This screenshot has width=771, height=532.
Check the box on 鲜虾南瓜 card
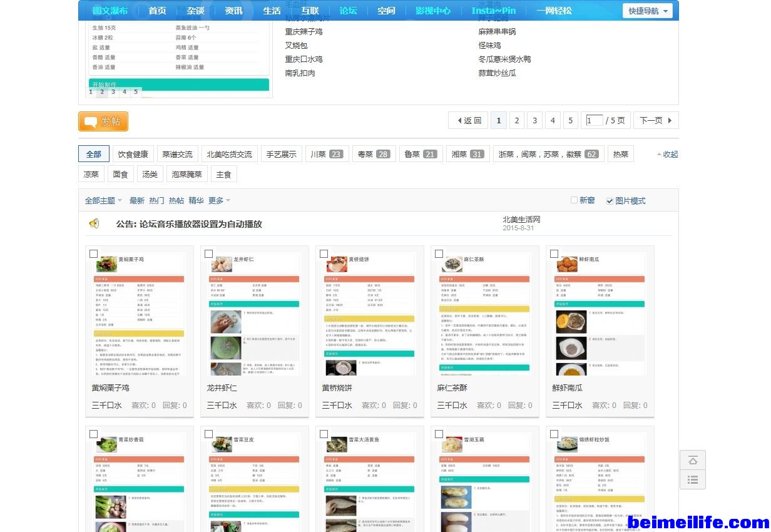554,254
